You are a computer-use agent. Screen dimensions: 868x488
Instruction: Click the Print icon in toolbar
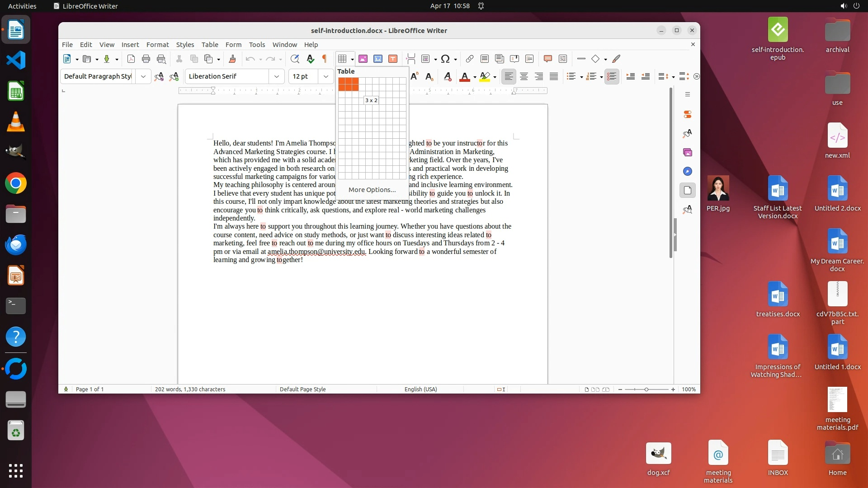click(x=146, y=59)
